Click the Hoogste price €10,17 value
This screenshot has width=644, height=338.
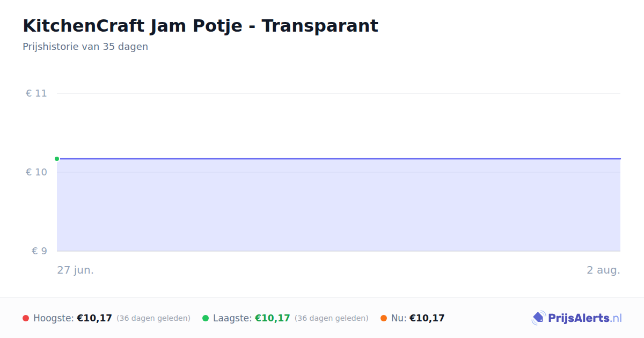point(94,318)
